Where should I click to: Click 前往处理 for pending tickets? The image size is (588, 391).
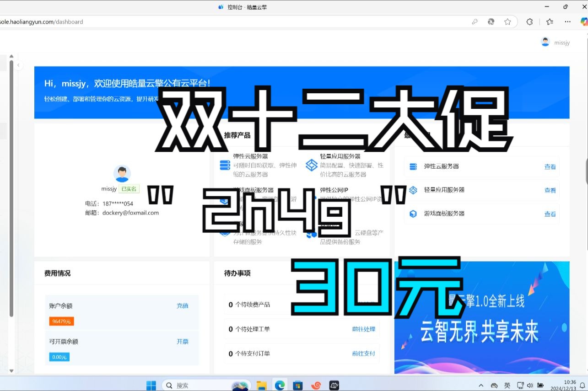(x=364, y=329)
